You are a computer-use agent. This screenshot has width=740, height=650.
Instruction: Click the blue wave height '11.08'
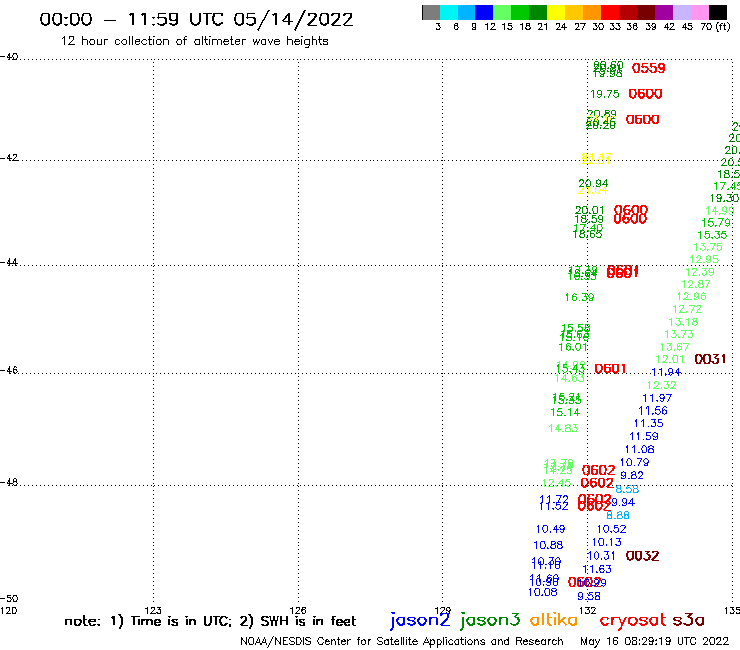(639, 450)
